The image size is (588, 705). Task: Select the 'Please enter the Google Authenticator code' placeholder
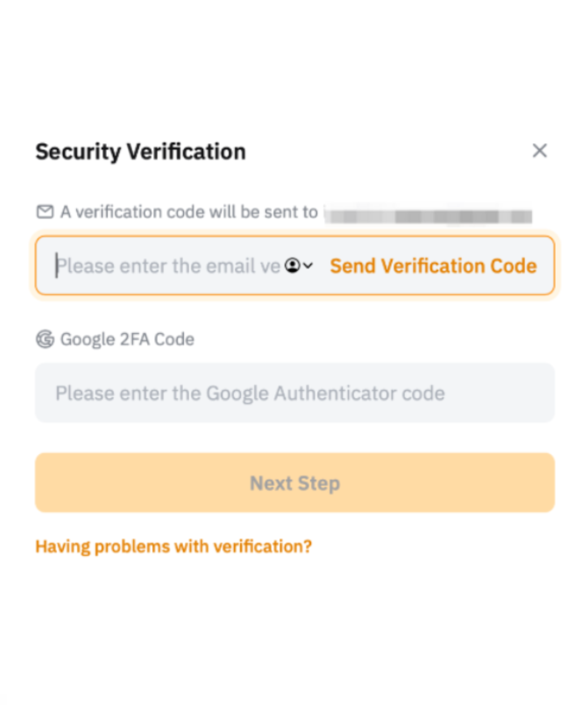click(x=250, y=393)
